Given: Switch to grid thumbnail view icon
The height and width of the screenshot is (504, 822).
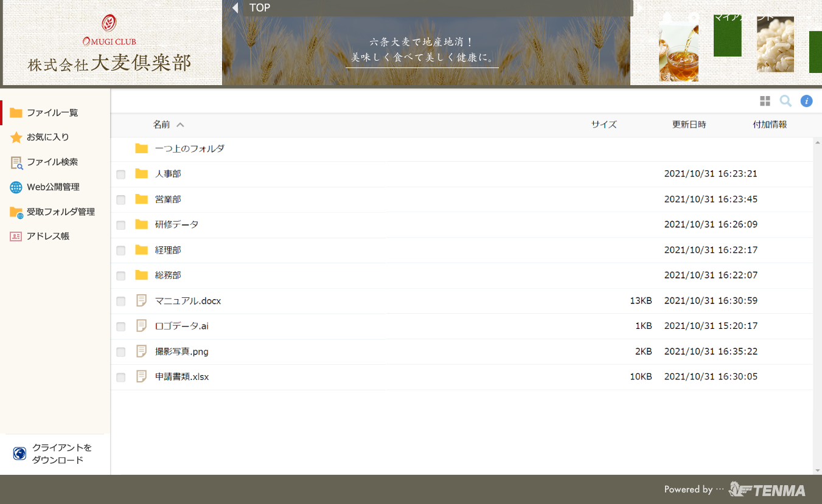Looking at the screenshot, I should coord(765,101).
